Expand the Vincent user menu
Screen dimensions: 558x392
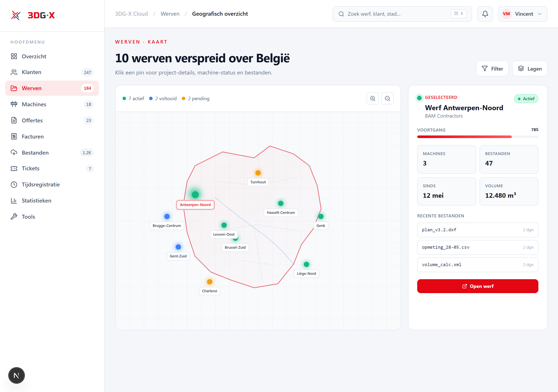coord(522,14)
